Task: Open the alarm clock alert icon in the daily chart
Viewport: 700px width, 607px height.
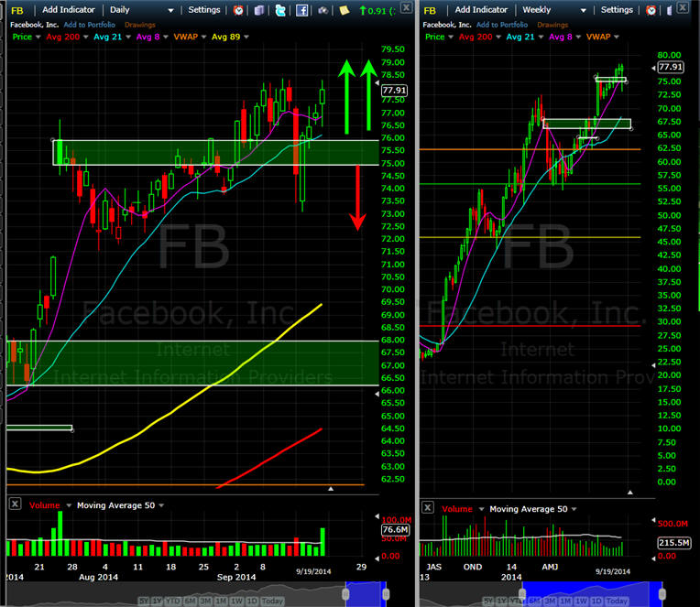Action: click(x=238, y=10)
